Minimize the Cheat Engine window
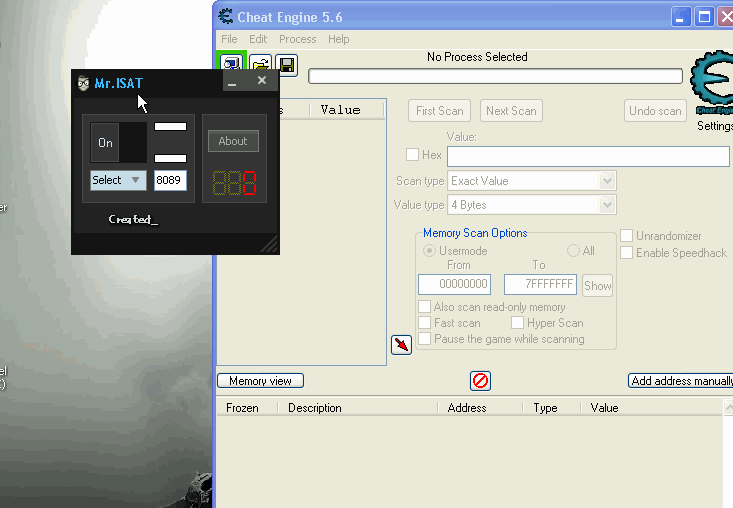Screen dimensions: 733x508 [681, 17]
